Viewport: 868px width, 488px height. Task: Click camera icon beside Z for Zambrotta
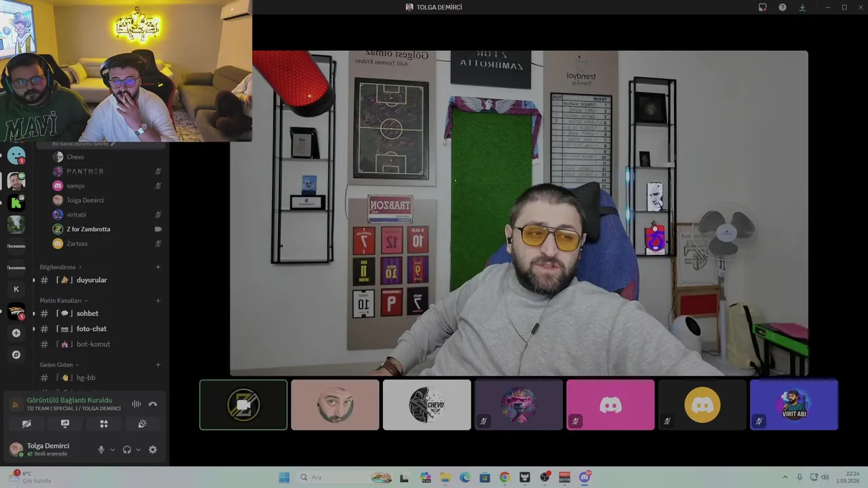158,229
